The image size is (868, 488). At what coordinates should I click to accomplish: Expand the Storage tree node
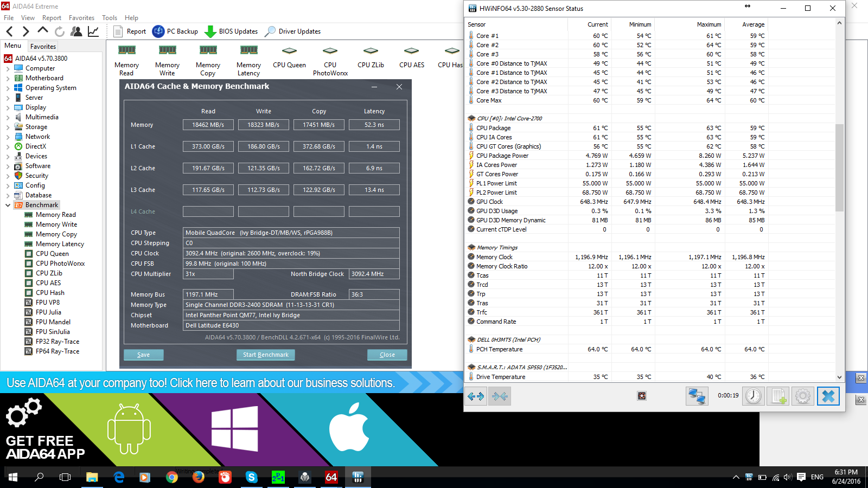8,127
